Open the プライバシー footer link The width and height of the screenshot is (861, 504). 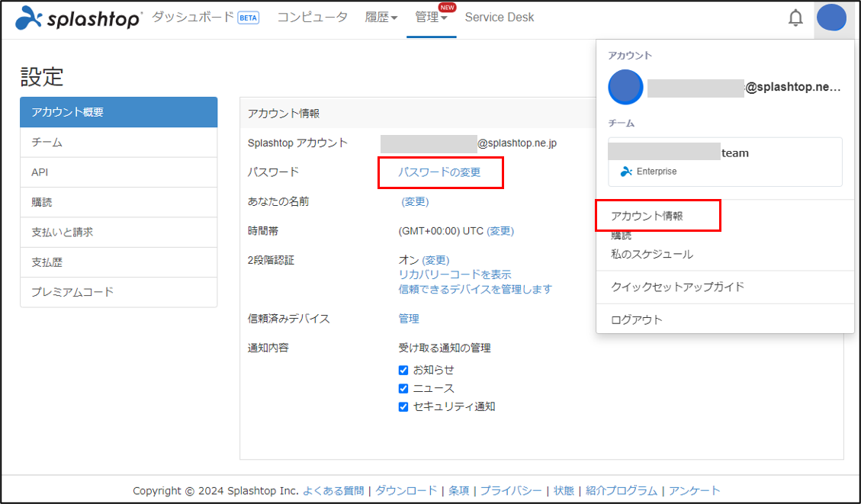[x=511, y=491]
